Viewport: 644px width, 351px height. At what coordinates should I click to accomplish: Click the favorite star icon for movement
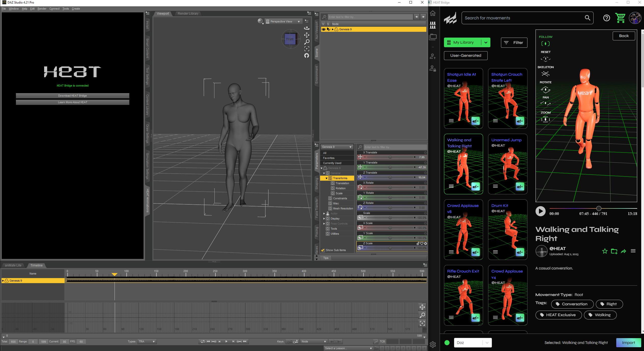(605, 251)
